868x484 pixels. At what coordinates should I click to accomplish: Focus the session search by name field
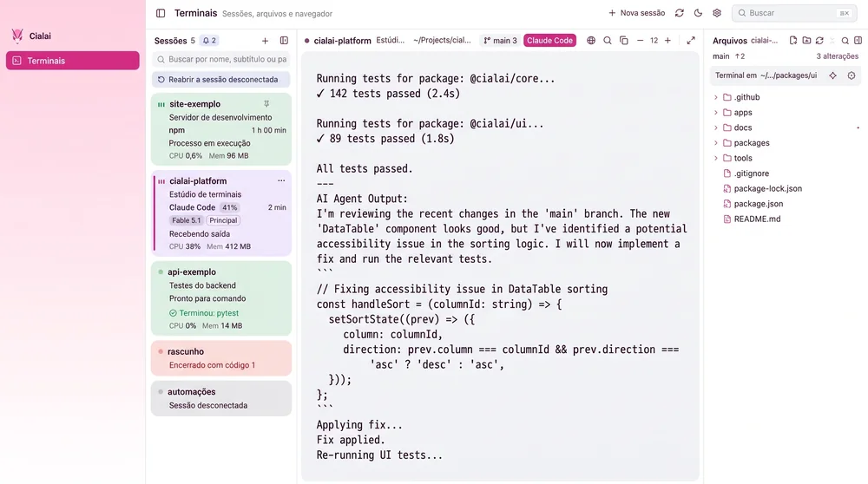[x=220, y=59]
